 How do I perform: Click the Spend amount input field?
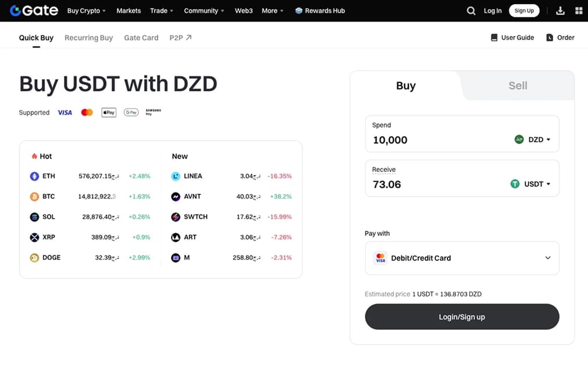click(436, 140)
